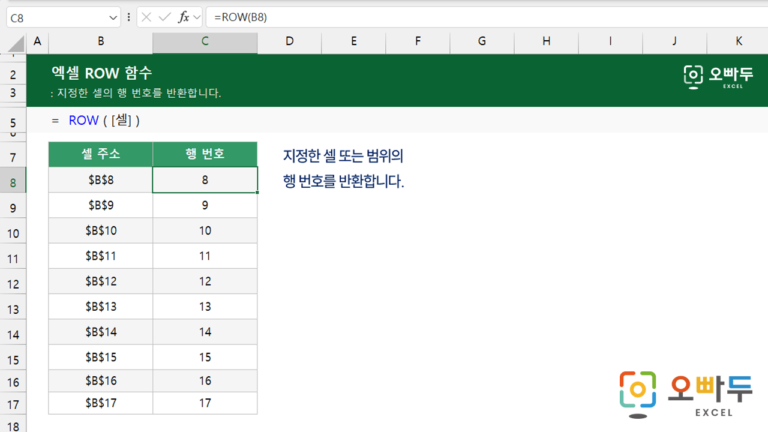Select cell containing $B$13

[x=100, y=307]
